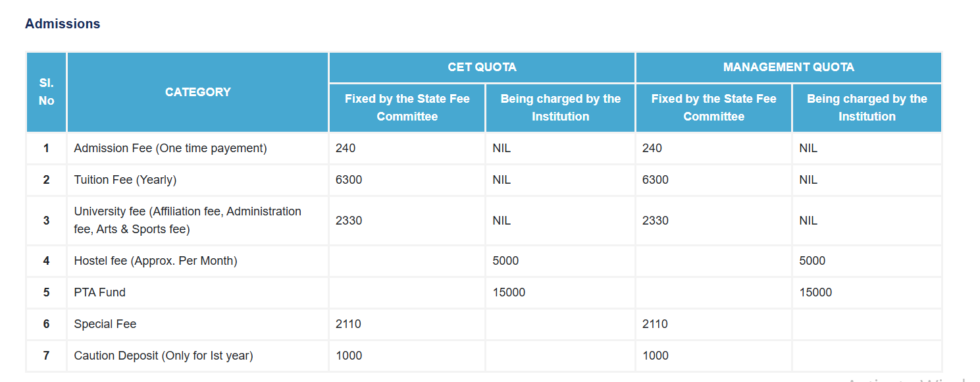Click the Sl. No header cell
Screen dimensions: 980x382
46,92
